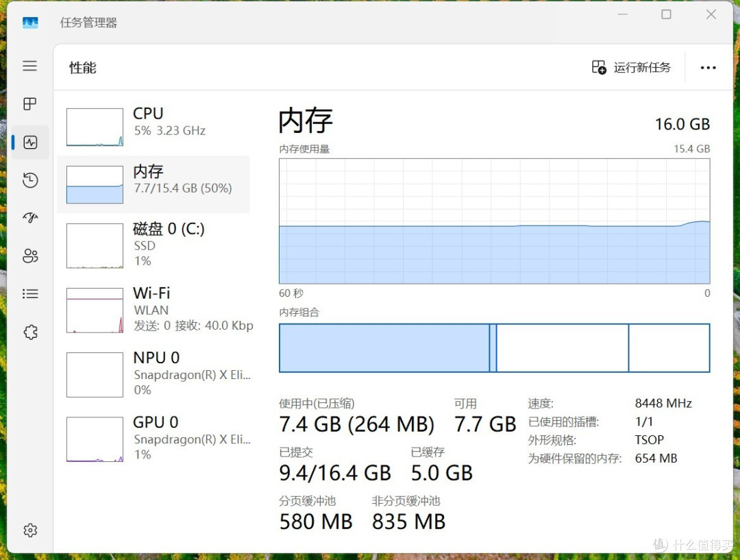Click the CPU mini graph thumbnail

click(x=95, y=127)
